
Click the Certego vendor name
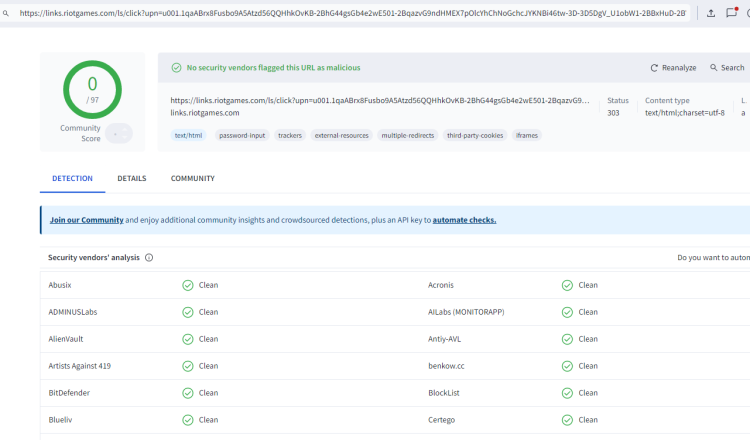(441, 420)
